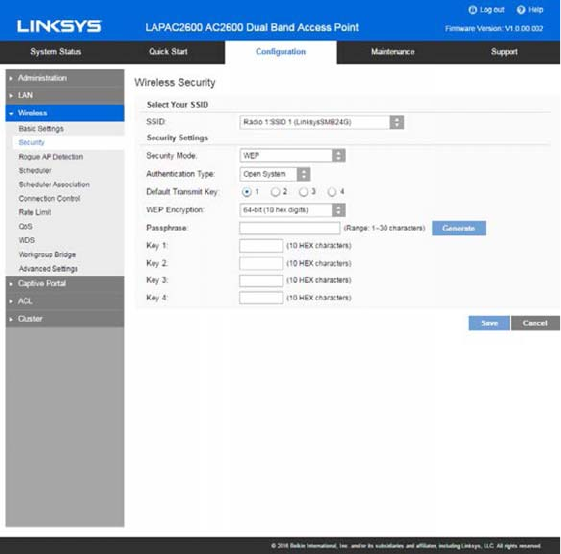The width and height of the screenshot is (561, 554).
Task: Click the 'Wireless Security' heading
Action: tap(175, 83)
